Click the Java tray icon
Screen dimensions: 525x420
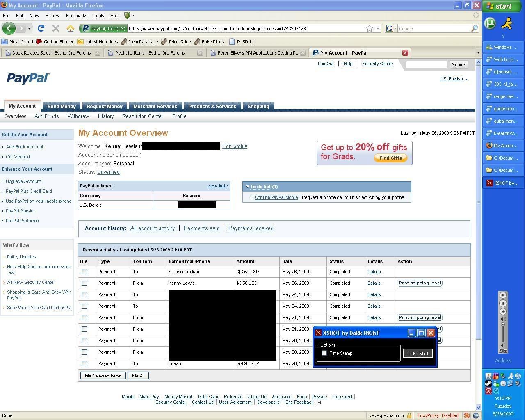pos(488,376)
